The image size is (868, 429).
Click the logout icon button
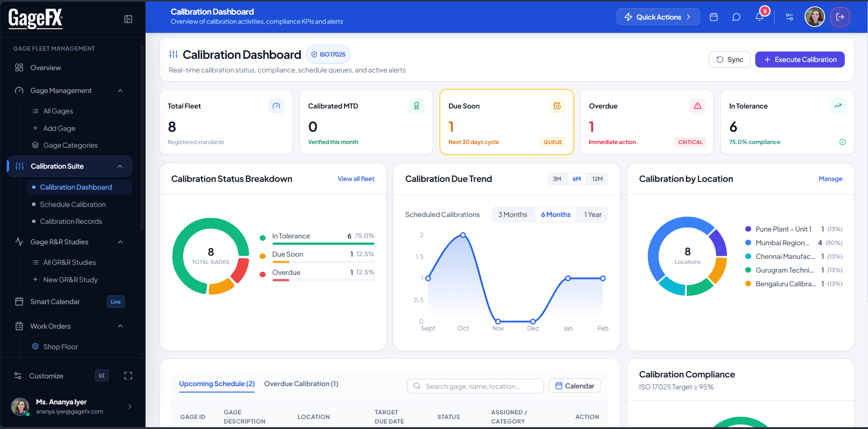click(x=840, y=17)
